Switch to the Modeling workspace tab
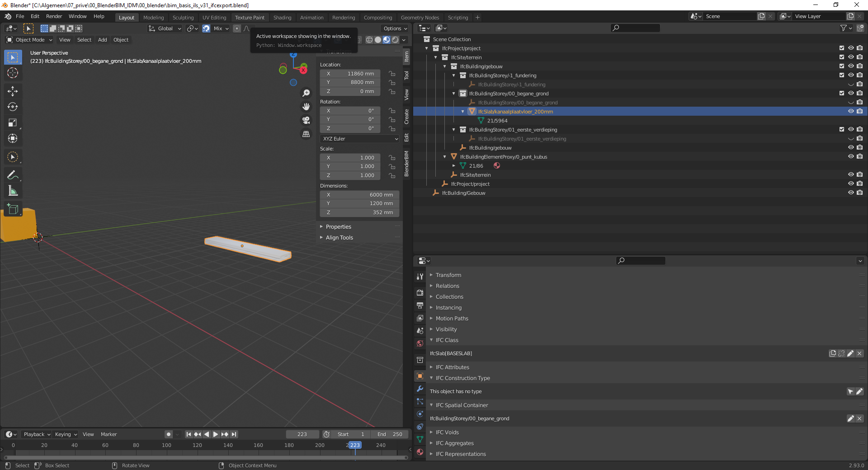868x470 pixels. (x=153, y=18)
